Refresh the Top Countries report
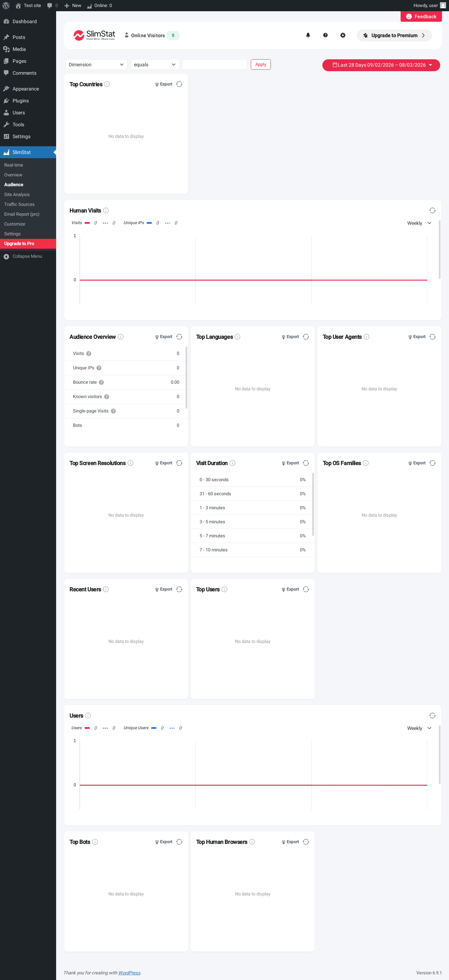The image size is (449, 980). (x=179, y=85)
